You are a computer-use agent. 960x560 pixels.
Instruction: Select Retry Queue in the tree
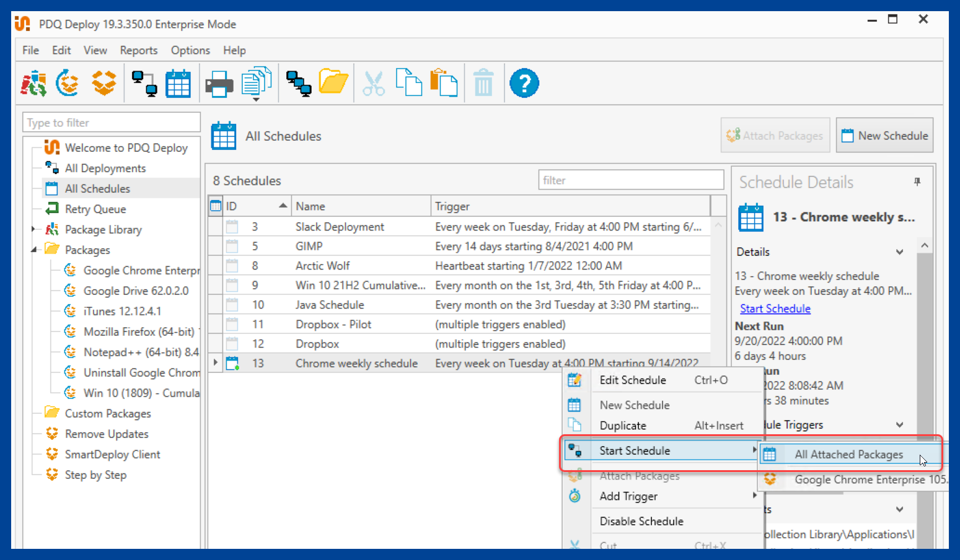point(95,209)
